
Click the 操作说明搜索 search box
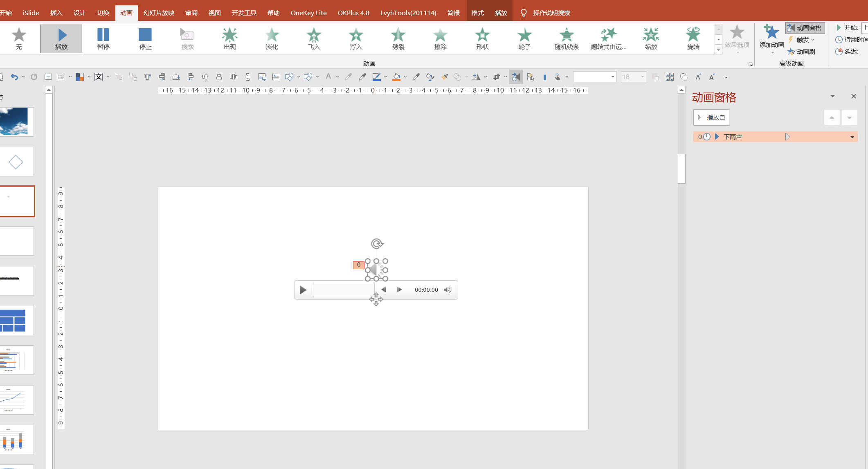551,13
